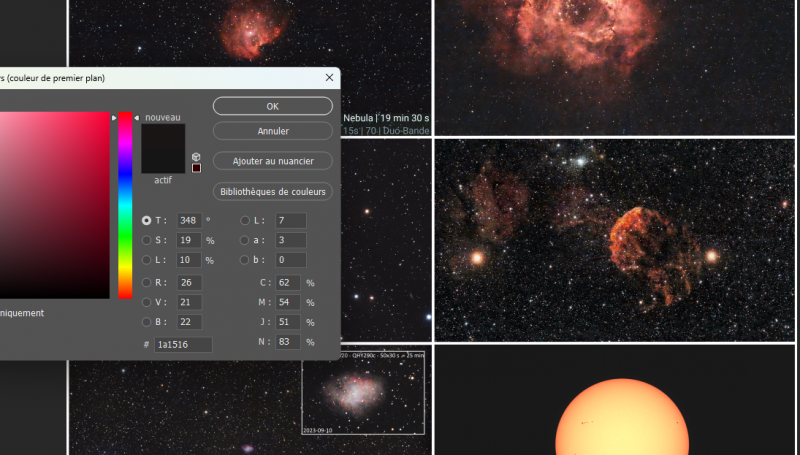Click the yellow J field showing 51
This screenshot has height=455, width=800.
[288, 322]
